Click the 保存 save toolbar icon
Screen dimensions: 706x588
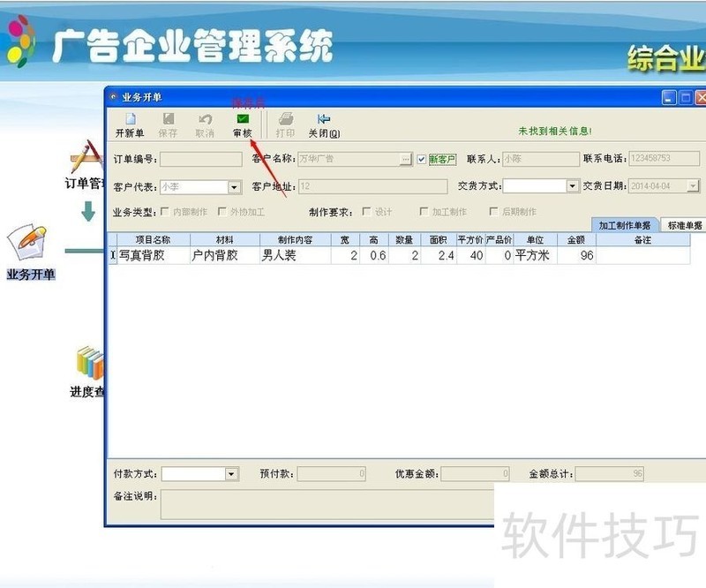pyautogui.click(x=168, y=119)
